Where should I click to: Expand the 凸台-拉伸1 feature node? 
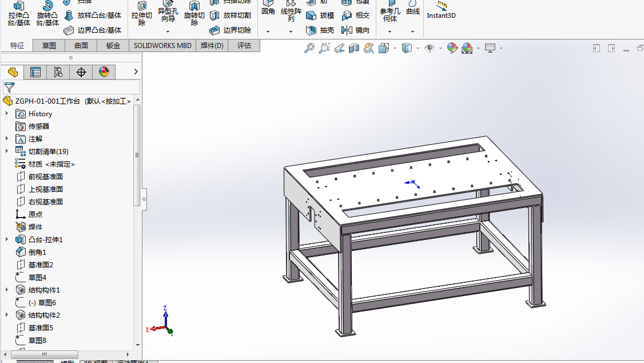click(x=6, y=239)
